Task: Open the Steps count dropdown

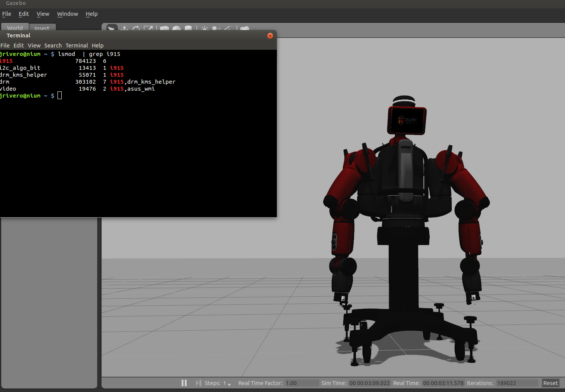Action: pyautogui.click(x=227, y=383)
